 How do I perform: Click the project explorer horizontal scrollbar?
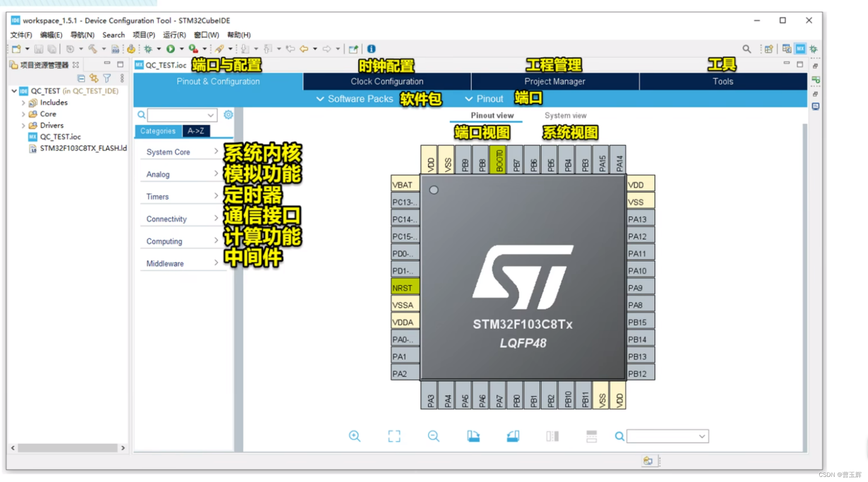coord(68,448)
